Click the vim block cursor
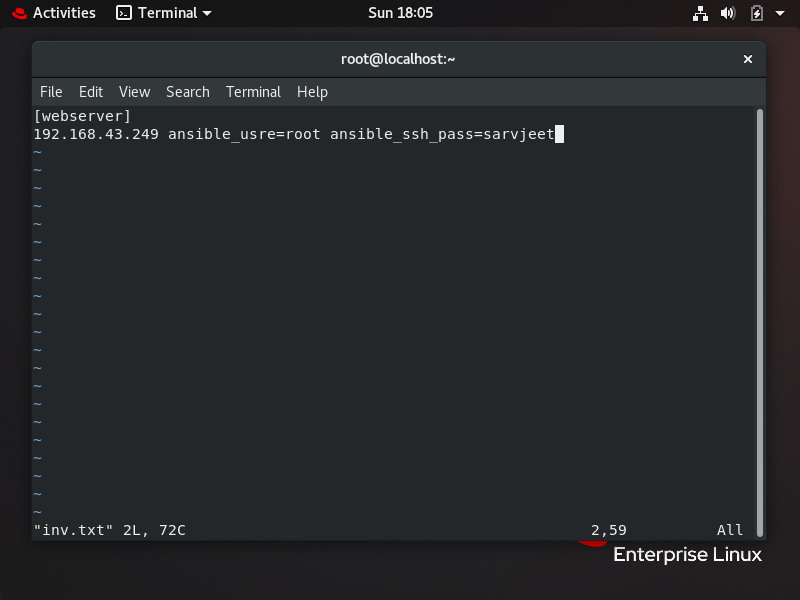The image size is (800, 600). tap(559, 134)
